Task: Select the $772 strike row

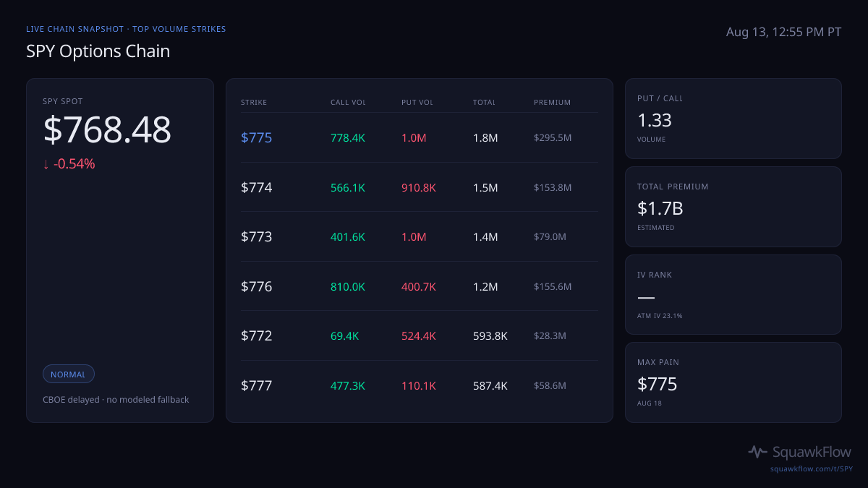Action: coord(420,335)
